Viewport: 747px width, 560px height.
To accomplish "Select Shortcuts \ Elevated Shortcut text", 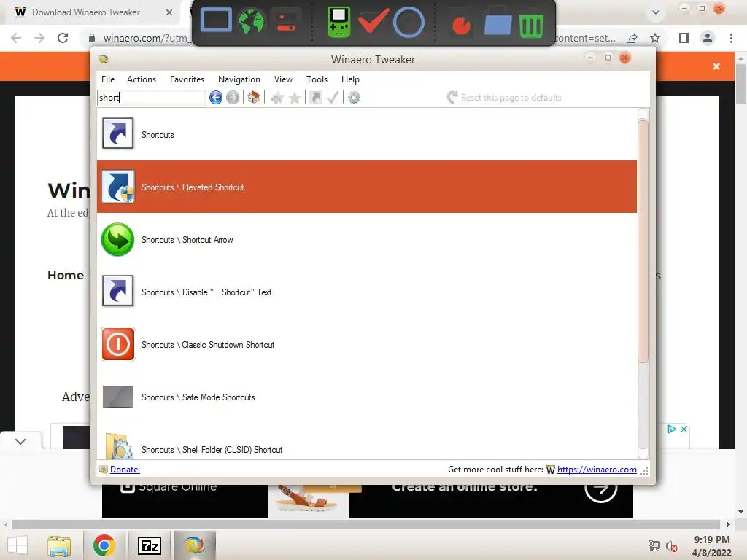I will (x=193, y=187).
